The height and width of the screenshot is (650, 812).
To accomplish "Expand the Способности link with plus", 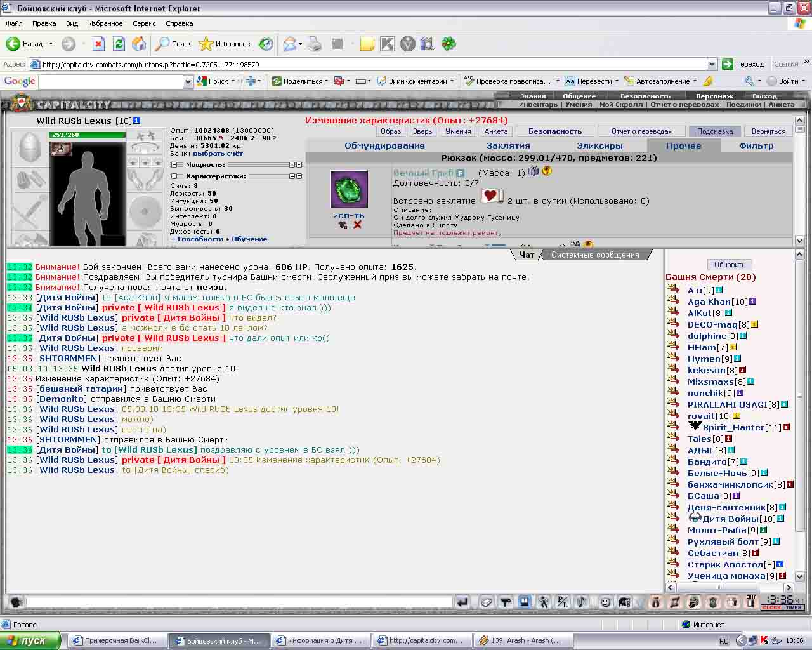I will tap(197, 239).
